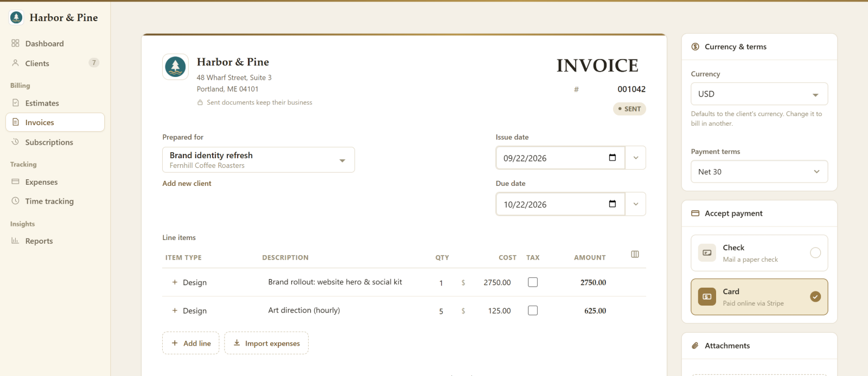This screenshot has width=868, height=376.
Task: Click the Invoices document icon
Action: coord(15,122)
